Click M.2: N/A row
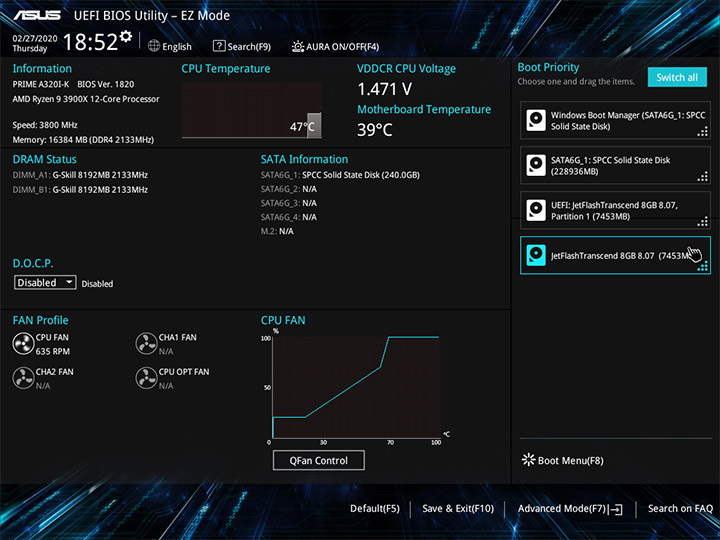Viewport: 720px width, 540px height. pos(277,231)
